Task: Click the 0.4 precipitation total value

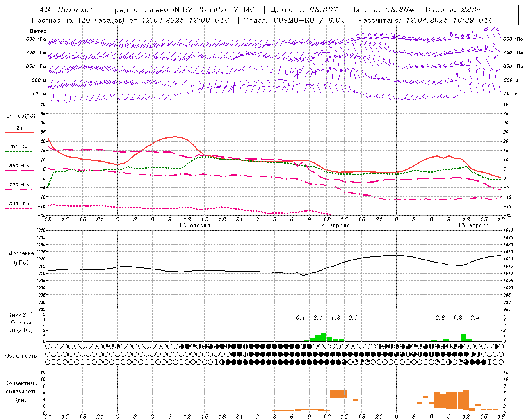Action: point(475,317)
